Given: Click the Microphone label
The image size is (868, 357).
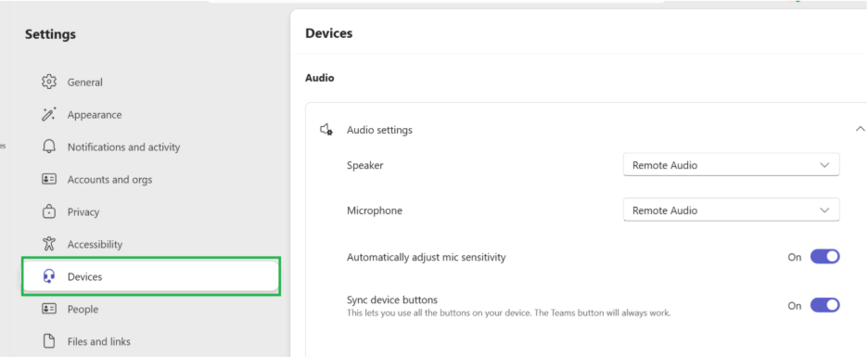Looking at the screenshot, I should click(x=375, y=210).
